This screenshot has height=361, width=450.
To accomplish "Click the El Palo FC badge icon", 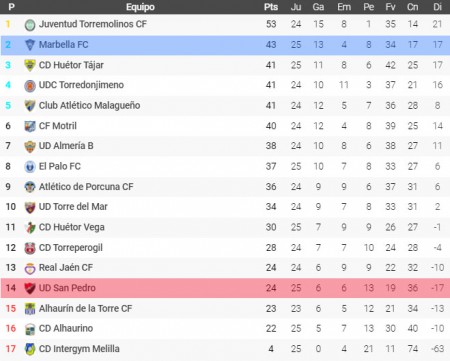I will (x=30, y=167).
